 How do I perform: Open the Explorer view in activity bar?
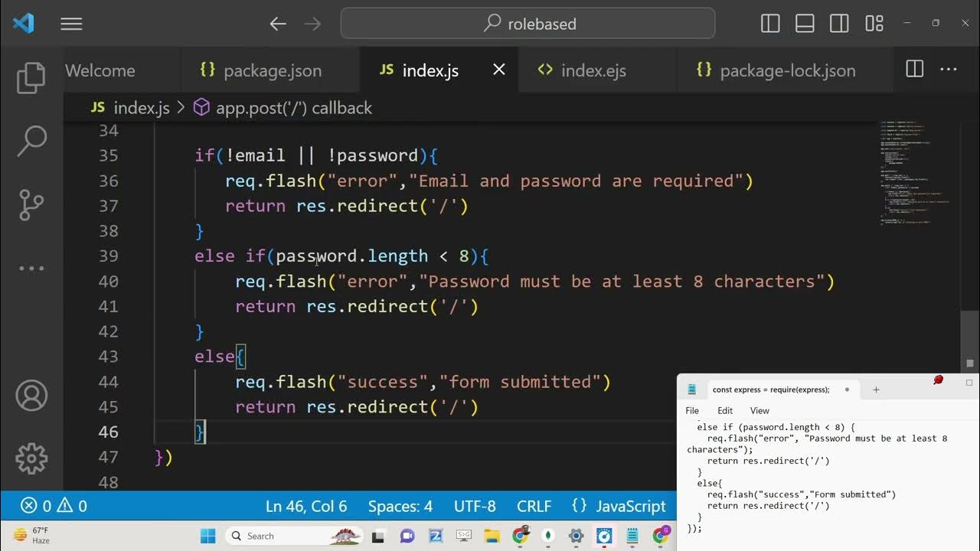pos(31,78)
